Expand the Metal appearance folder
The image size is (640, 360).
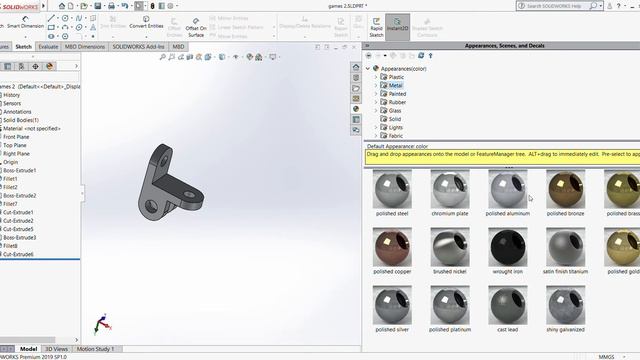tap(376, 85)
